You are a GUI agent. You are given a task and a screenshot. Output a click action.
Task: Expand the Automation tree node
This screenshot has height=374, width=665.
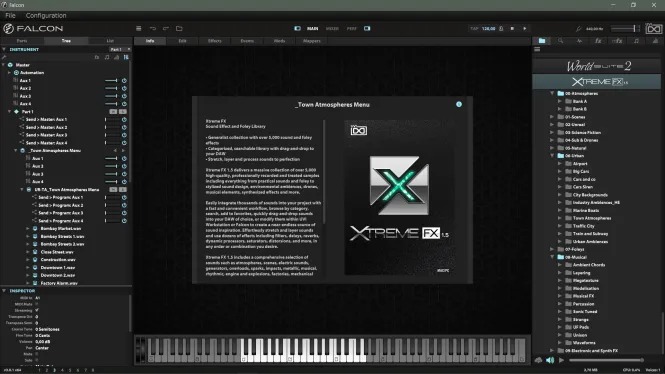click(x=9, y=73)
